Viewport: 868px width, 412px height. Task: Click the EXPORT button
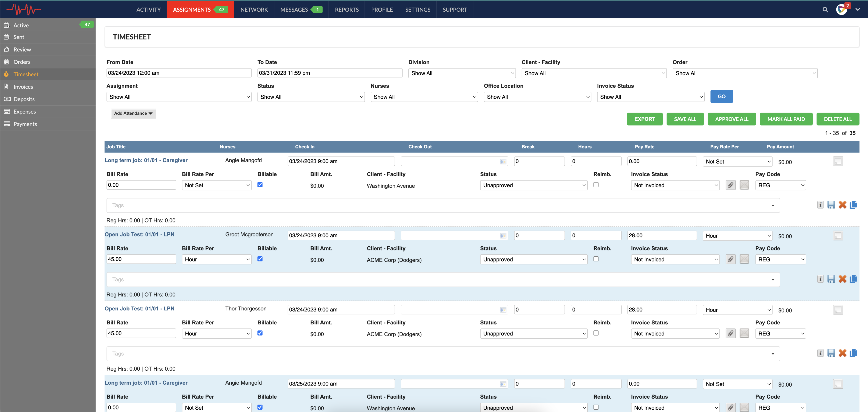pos(645,119)
